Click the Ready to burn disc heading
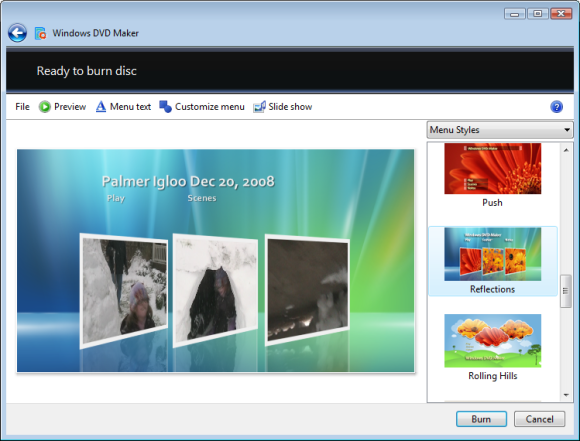 click(x=87, y=71)
